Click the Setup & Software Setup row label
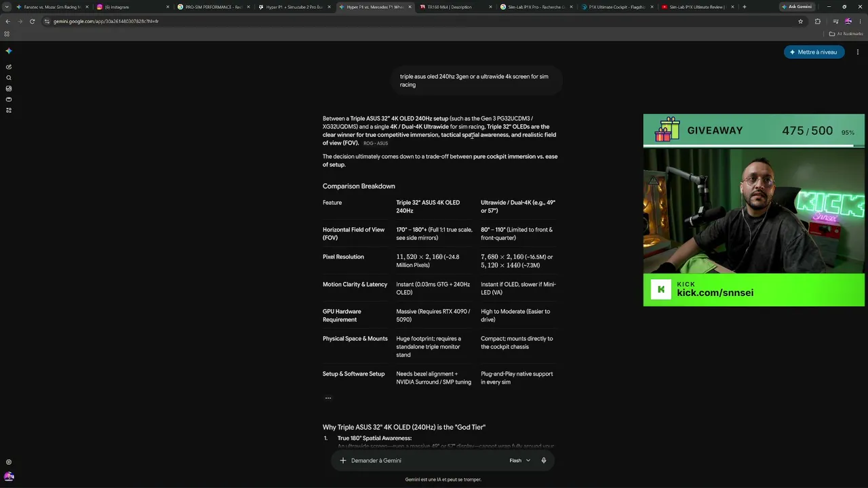Image resolution: width=868 pixels, height=488 pixels. [354, 374]
